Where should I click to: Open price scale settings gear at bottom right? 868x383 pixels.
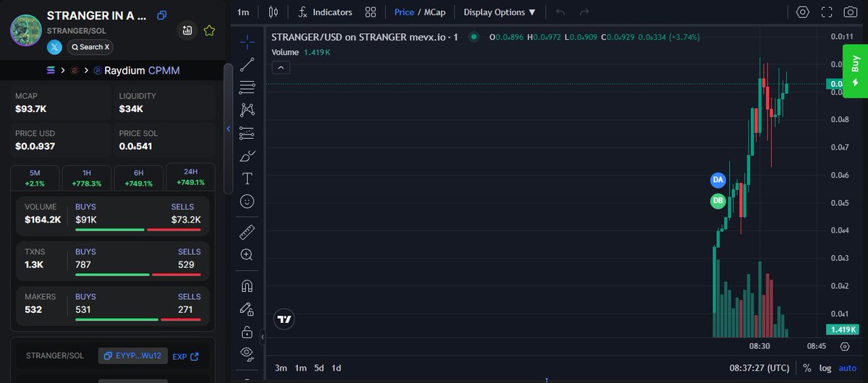845,346
